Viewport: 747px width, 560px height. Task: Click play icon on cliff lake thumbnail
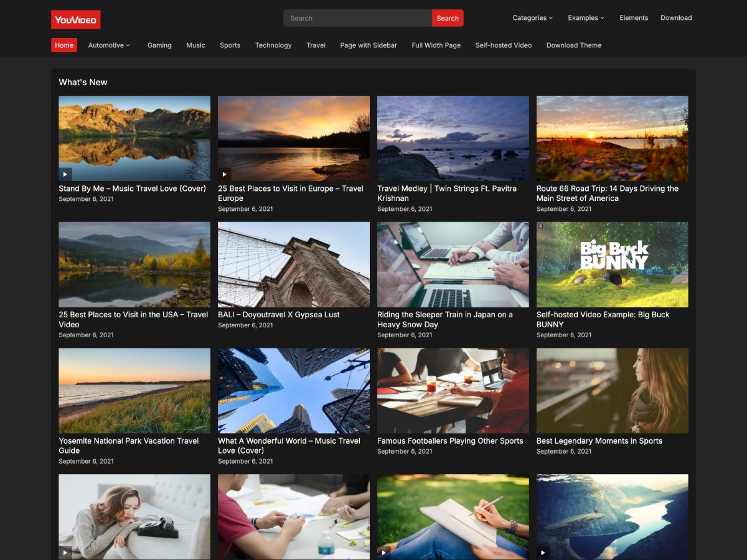pos(543,552)
